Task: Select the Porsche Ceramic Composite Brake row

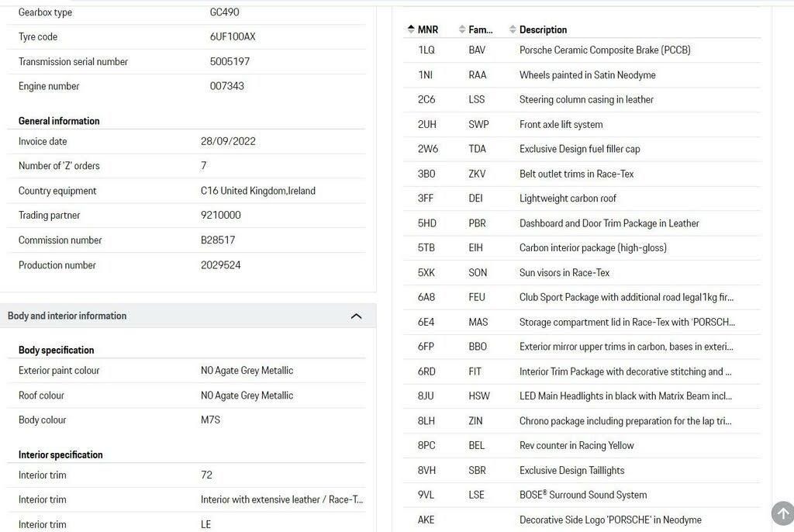Action: click(605, 50)
